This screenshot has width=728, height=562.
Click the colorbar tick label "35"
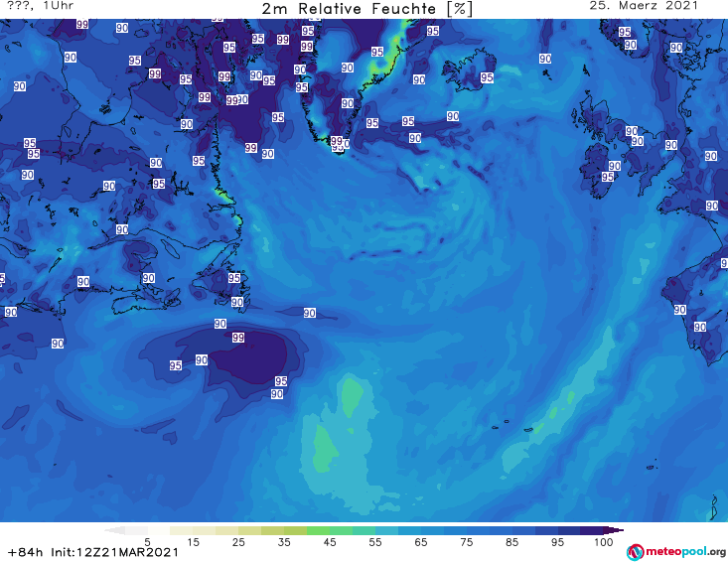pos(284,542)
